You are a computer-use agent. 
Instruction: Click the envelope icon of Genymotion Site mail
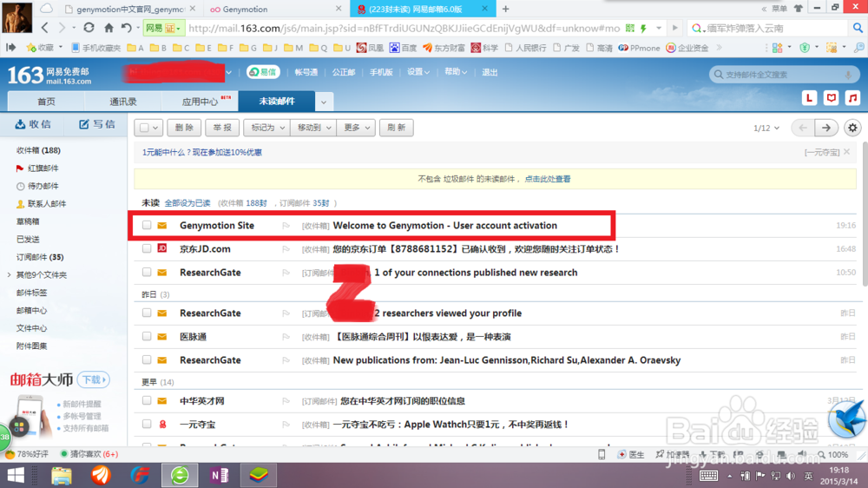point(162,226)
